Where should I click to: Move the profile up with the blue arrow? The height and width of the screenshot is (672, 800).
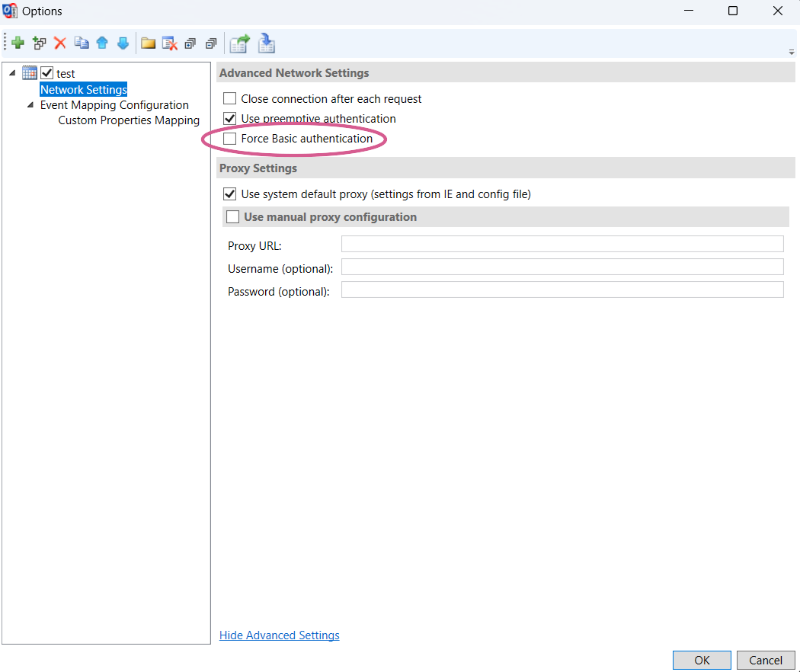point(102,43)
